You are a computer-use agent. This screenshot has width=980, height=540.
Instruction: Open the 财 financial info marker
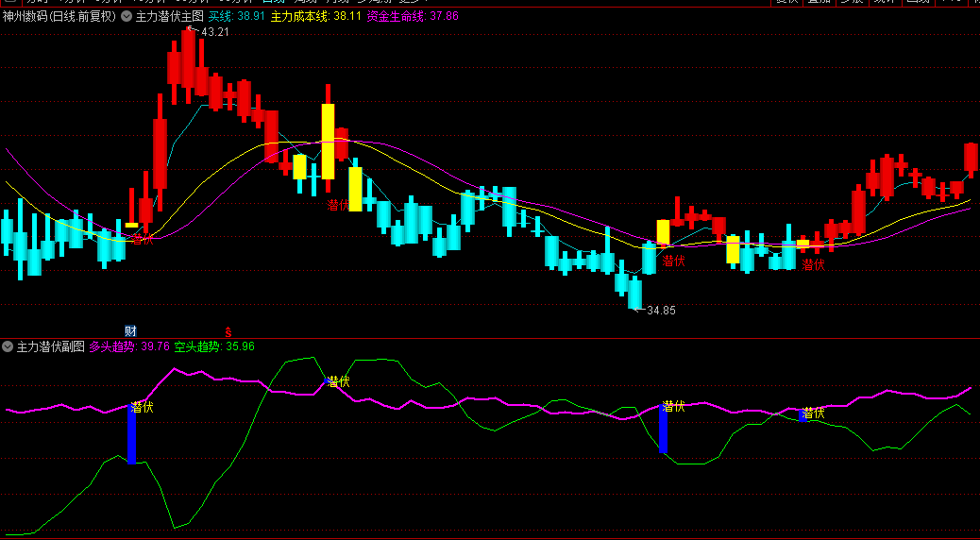[130, 330]
